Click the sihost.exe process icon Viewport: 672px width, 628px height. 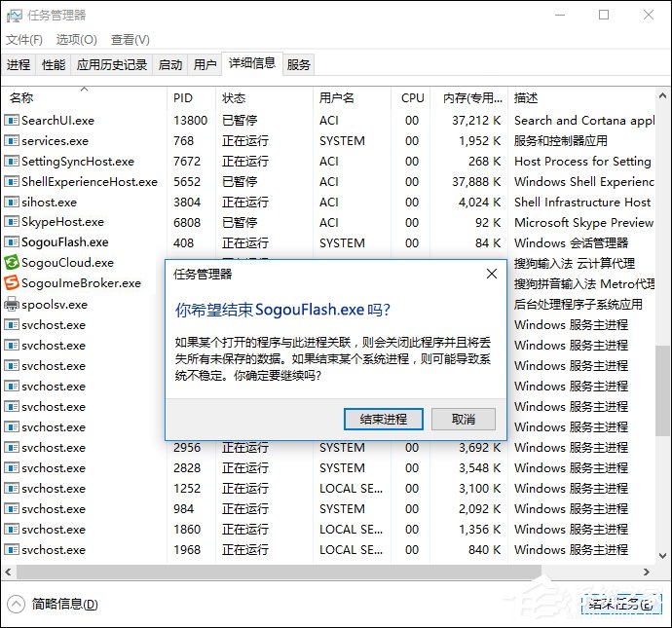coord(12,203)
